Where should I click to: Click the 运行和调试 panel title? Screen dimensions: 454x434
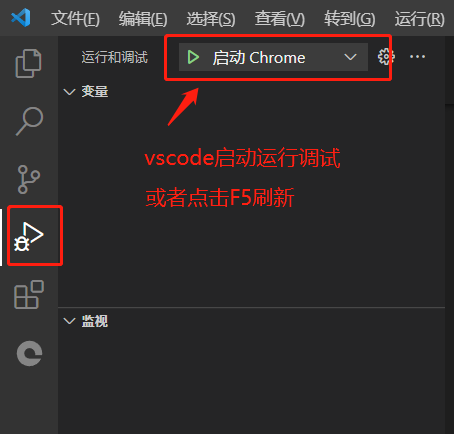115,57
